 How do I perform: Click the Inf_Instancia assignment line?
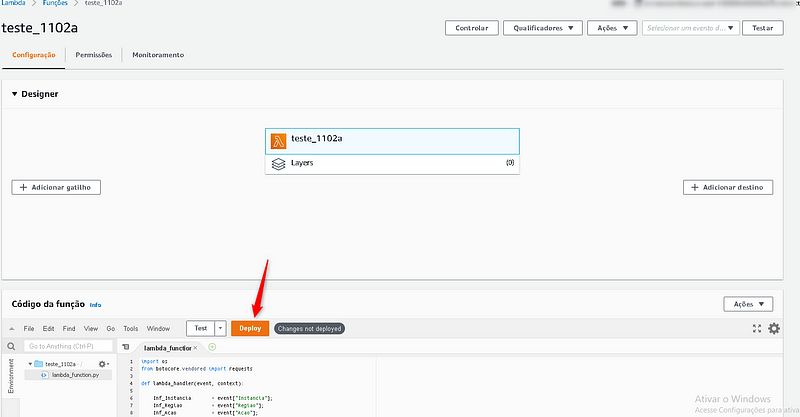(213, 398)
